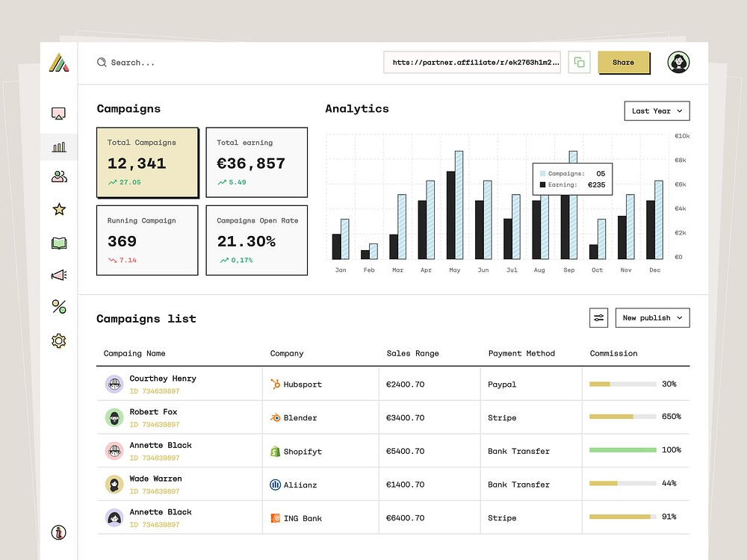Click the search magnifier icon
747x560 pixels.
point(102,63)
